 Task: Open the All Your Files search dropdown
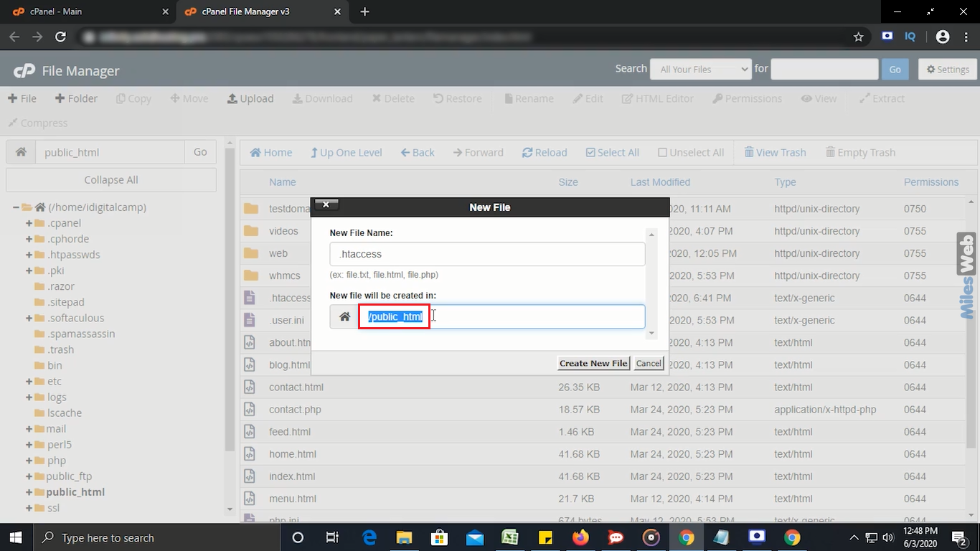pyautogui.click(x=701, y=70)
